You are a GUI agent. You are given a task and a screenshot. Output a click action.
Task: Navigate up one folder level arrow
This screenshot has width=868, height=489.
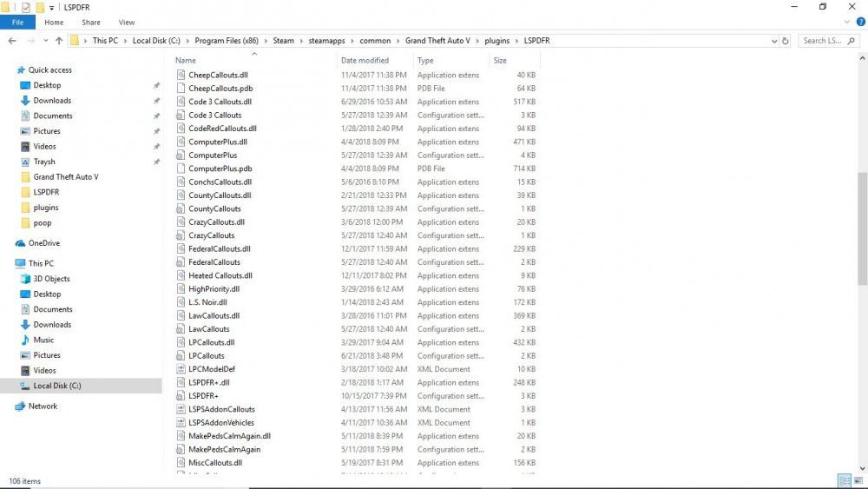[x=59, y=41]
